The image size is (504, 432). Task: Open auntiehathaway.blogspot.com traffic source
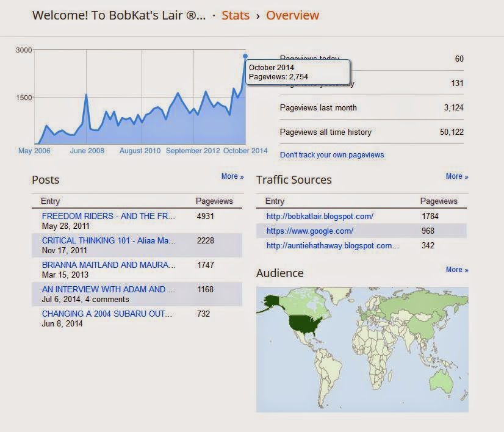coord(333,245)
